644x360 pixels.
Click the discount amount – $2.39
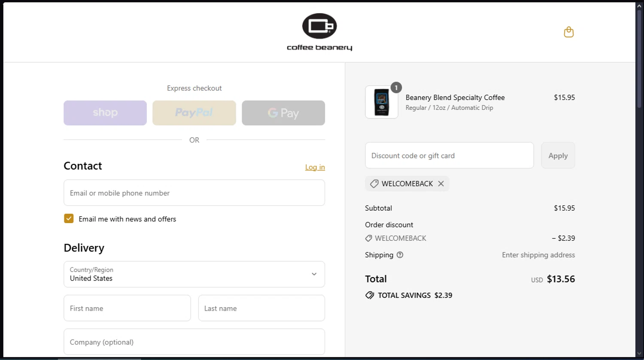click(563, 238)
